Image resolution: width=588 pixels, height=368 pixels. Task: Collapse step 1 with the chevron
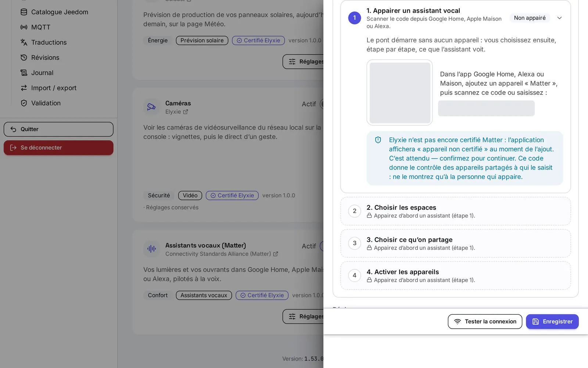[559, 18]
